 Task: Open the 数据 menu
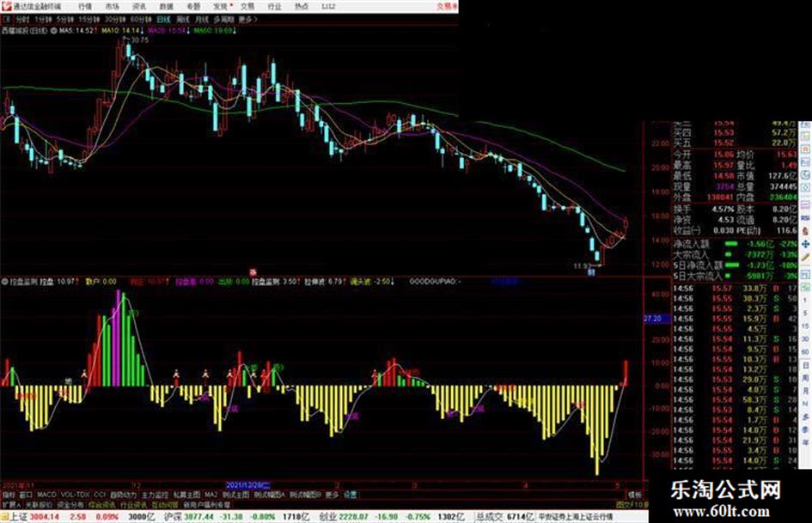[x=166, y=7]
